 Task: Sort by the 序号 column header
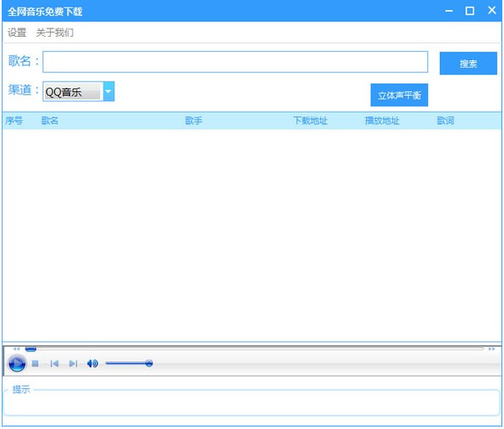click(x=14, y=120)
